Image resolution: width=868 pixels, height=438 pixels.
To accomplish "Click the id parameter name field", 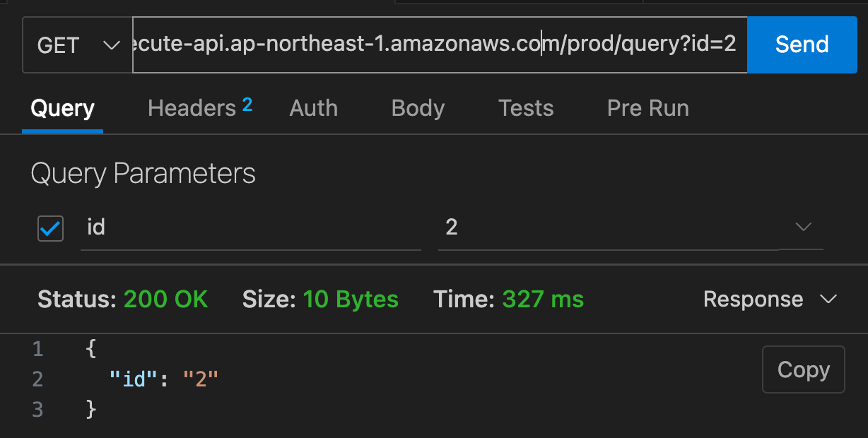I will 250,227.
